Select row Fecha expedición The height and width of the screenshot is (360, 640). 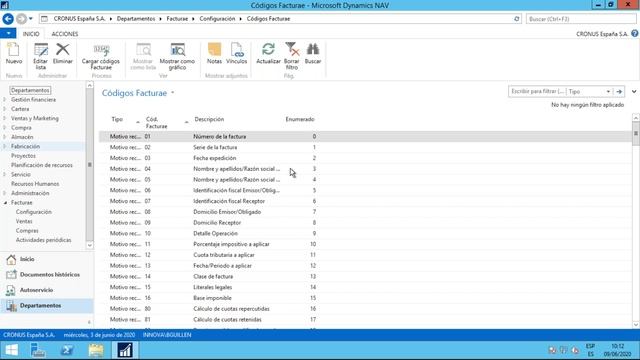(x=365, y=158)
